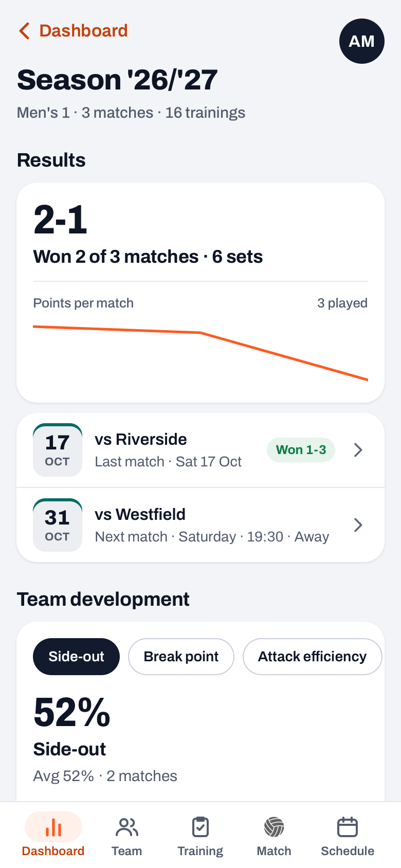Select the Side-out metric chip
This screenshot has height=868, width=401.
click(76, 657)
